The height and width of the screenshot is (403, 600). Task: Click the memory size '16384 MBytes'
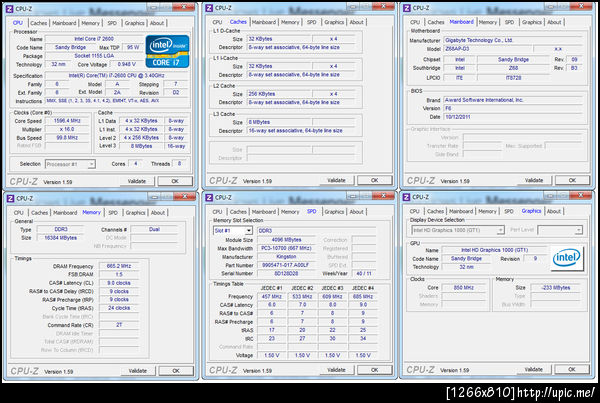point(60,238)
